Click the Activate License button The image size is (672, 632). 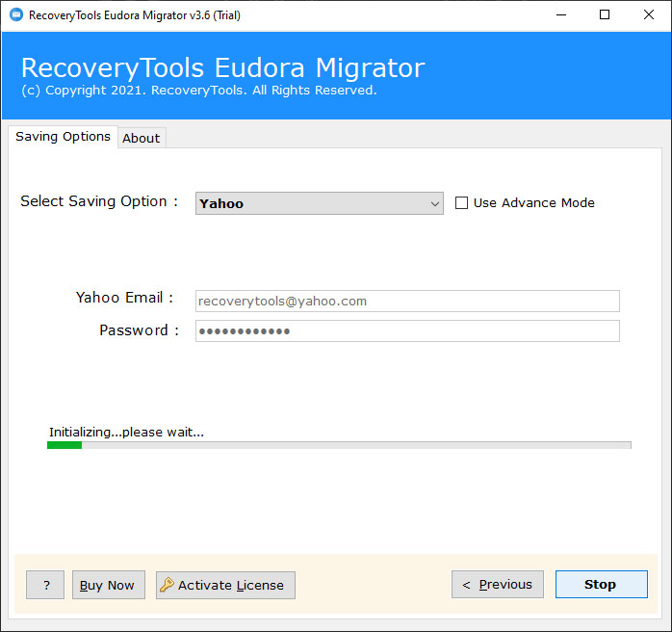click(225, 585)
